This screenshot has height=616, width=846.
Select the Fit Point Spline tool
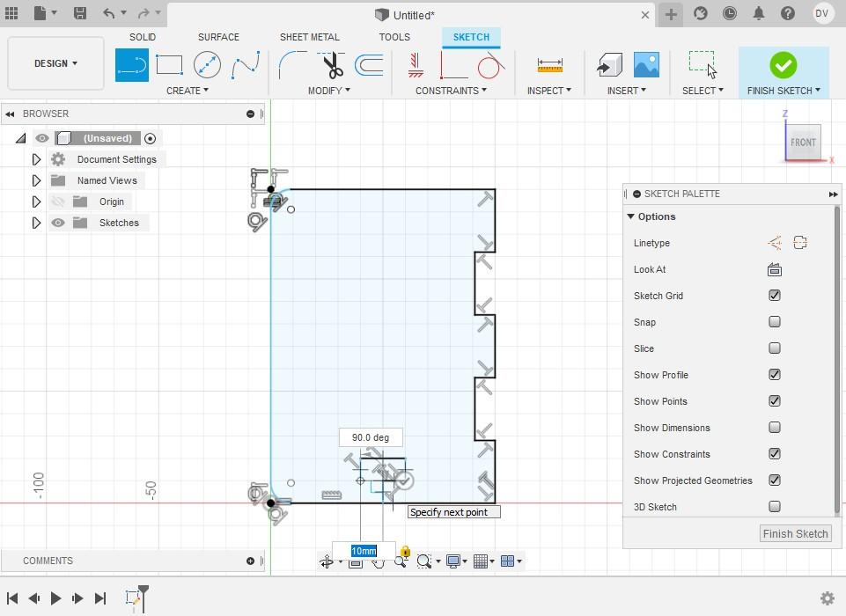[246, 65]
